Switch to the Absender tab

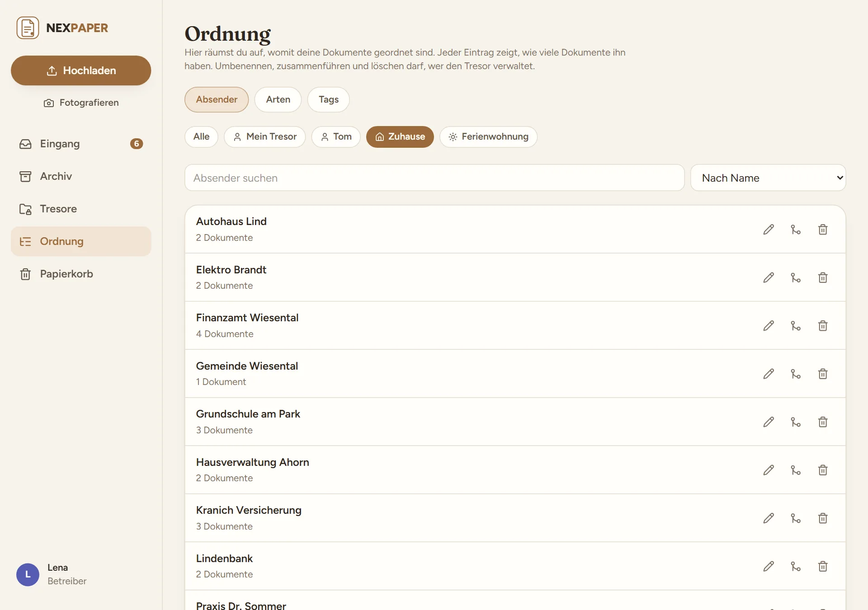(x=217, y=99)
